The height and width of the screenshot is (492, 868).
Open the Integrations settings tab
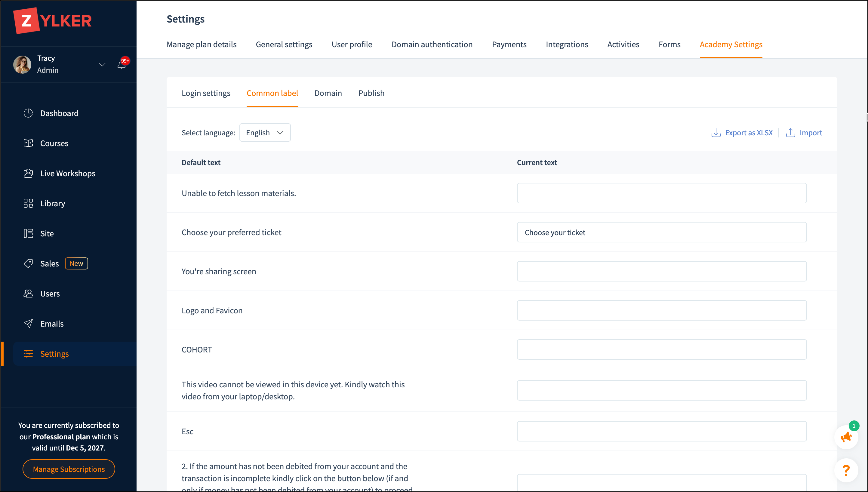pos(567,44)
